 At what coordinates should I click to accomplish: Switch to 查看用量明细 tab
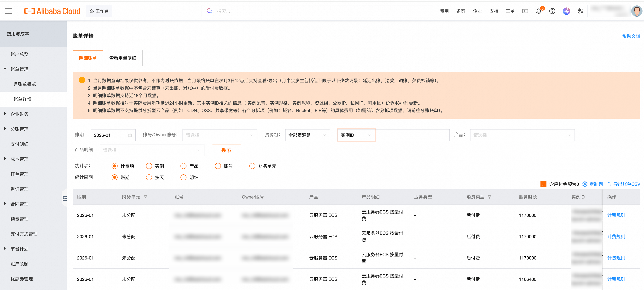click(x=122, y=58)
